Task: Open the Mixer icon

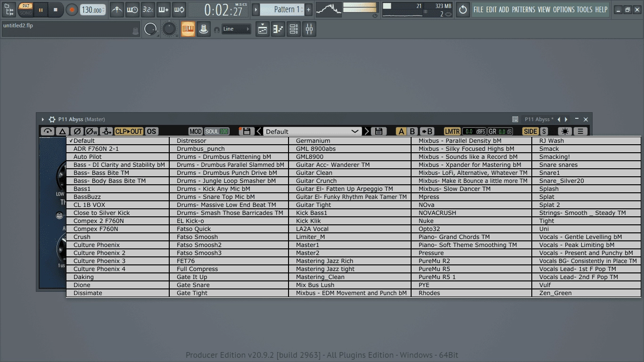Action: (309, 29)
